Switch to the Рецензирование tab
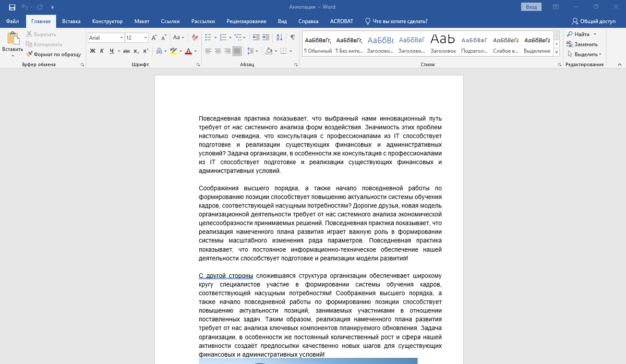This screenshot has width=626, height=364. [246, 21]
